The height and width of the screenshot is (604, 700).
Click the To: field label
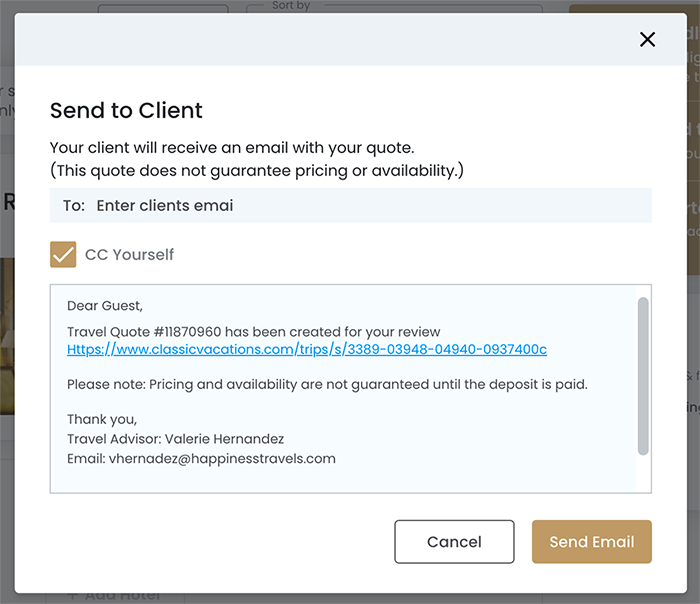[x=74, y=205]
